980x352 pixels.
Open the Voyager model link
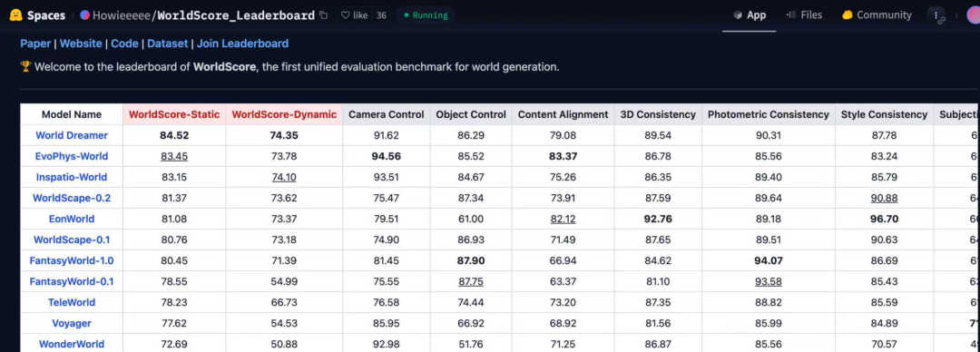coord(72,323)
